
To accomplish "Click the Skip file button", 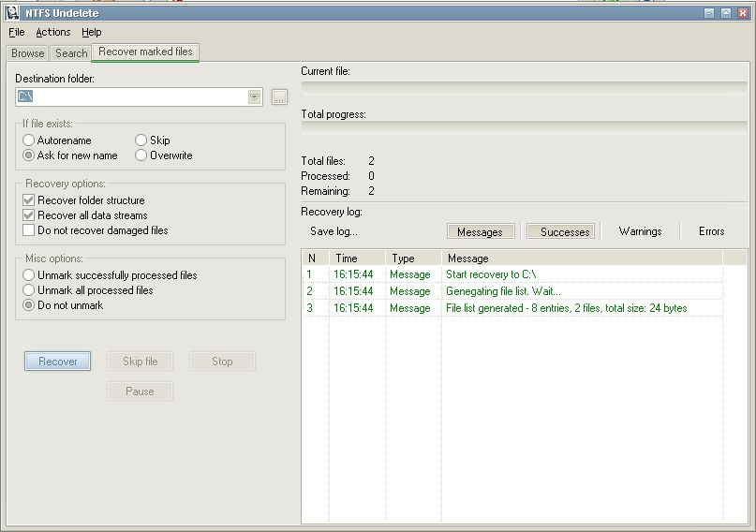I will (140, 362).
